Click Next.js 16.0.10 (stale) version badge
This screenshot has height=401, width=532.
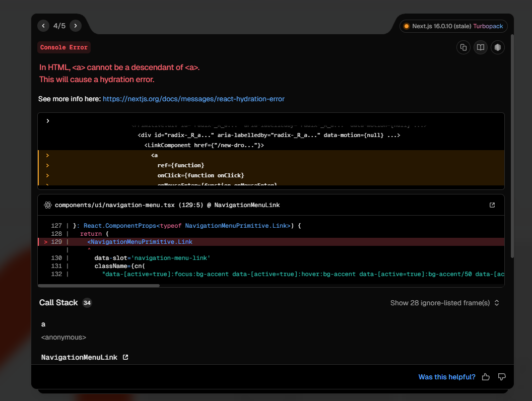tap(441, 26)
